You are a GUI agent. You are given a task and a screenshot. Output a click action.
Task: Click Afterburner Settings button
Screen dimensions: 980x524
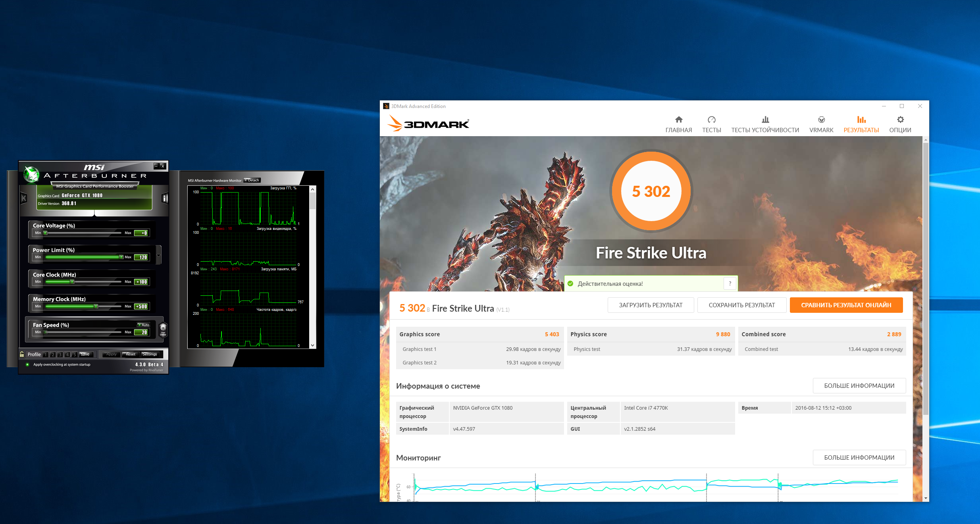point(150,354)
